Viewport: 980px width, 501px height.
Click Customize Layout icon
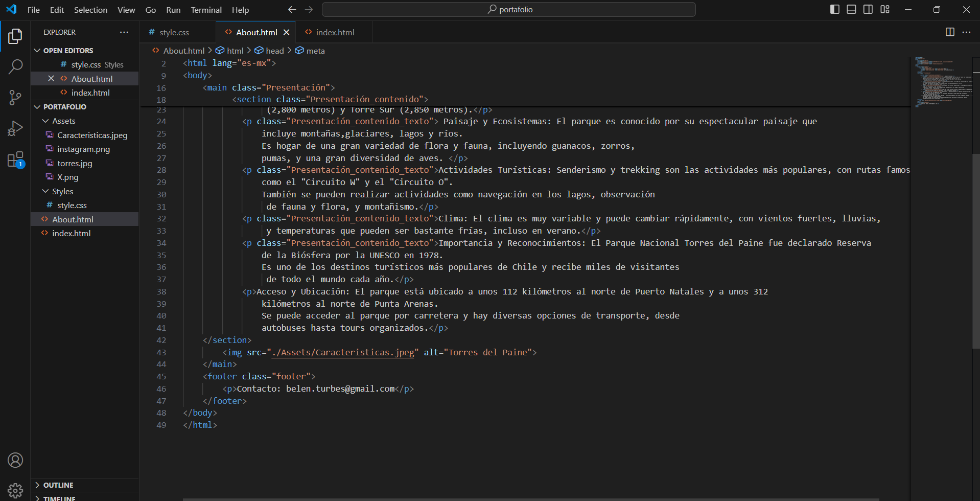[x=885, y=9]
